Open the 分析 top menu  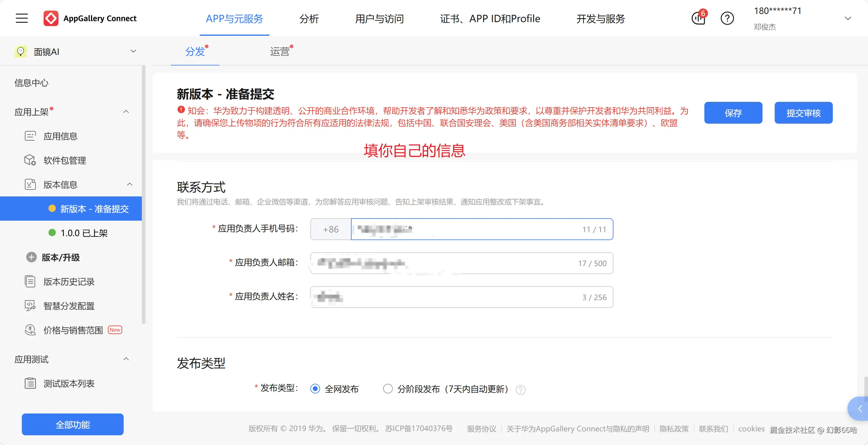309,18
